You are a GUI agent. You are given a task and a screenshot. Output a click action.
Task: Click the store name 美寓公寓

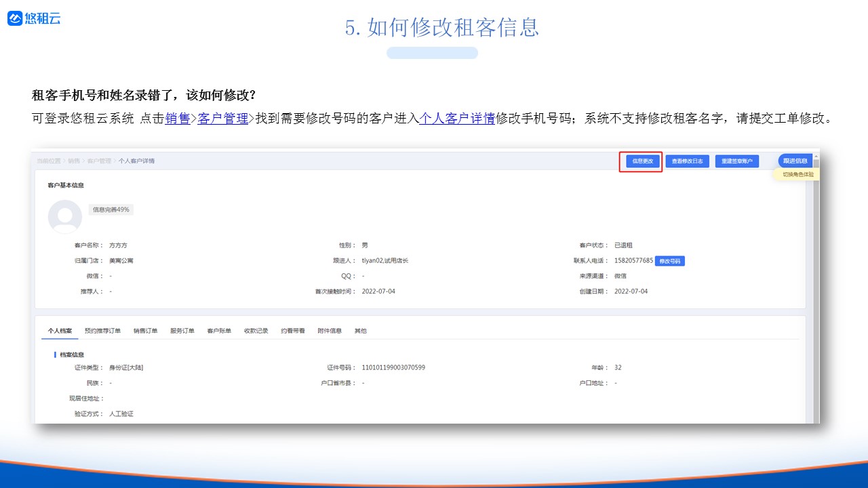pyautogui.click(x=121, y=260)
